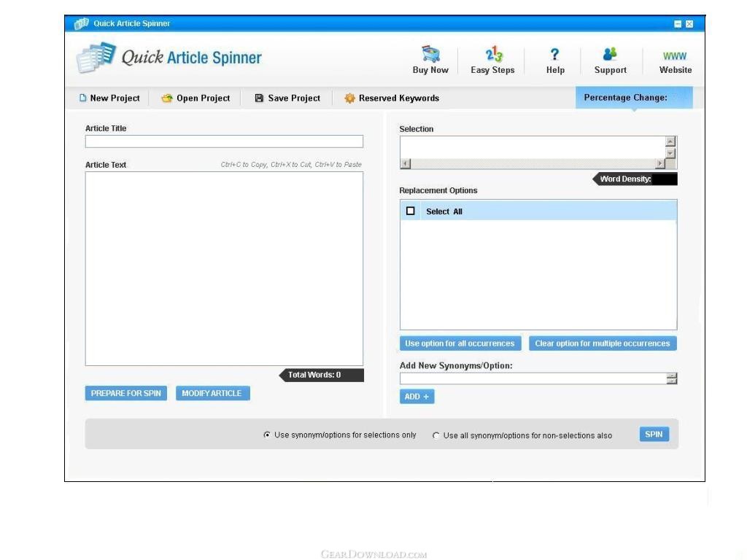Click the Ctrl+C to Copy hint text

[x=291, y=165]
